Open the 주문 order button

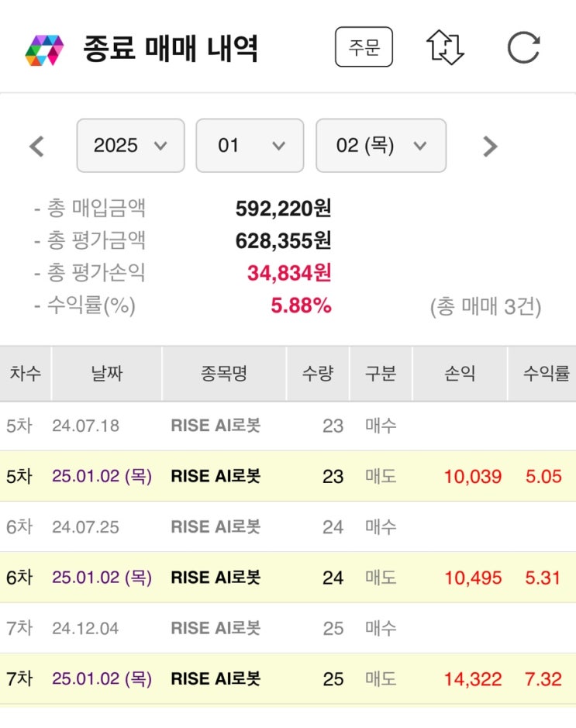364,47
